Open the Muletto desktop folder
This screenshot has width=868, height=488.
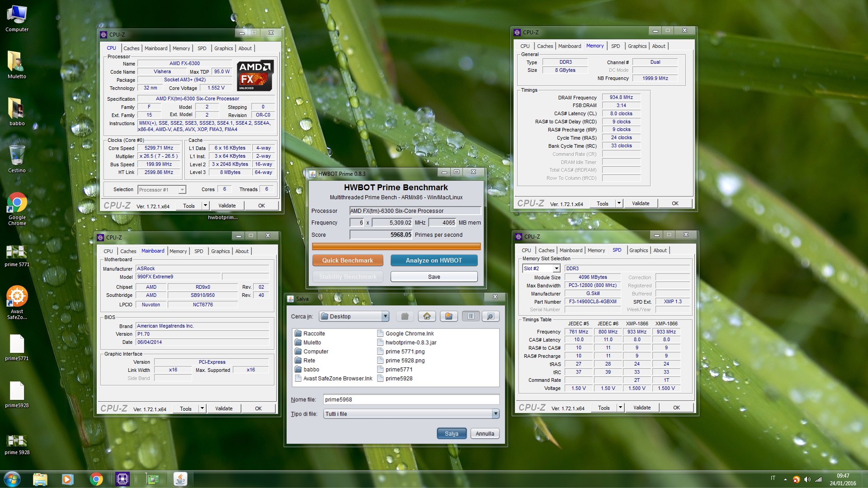coord(17,65)
